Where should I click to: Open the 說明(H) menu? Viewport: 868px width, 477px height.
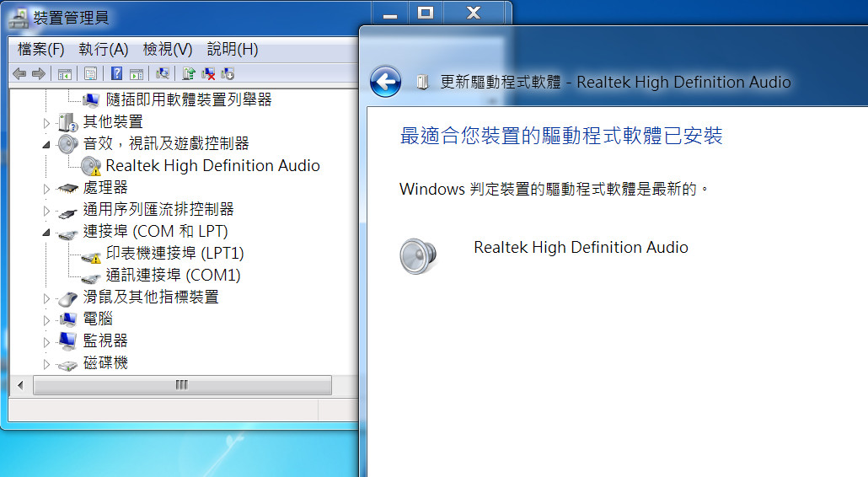(233, 49)
